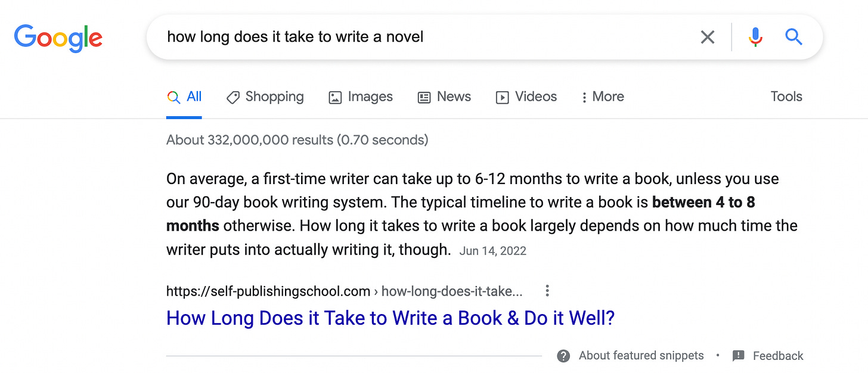Screen dimensions: 868x373
Task: Open the result titled How Long Does it Take to Write a Book
Action: point(390,318)
